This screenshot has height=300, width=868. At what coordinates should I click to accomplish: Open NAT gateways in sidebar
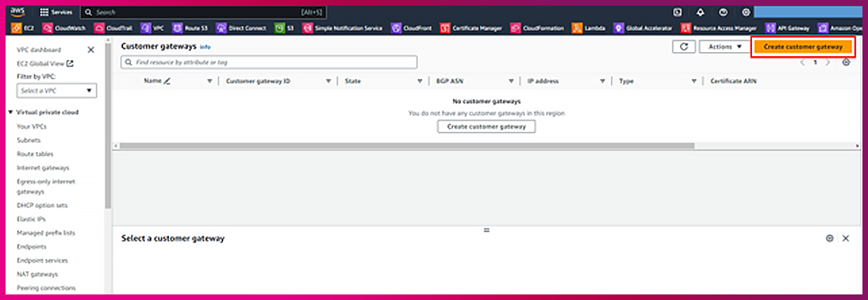[x=38, y=275]
